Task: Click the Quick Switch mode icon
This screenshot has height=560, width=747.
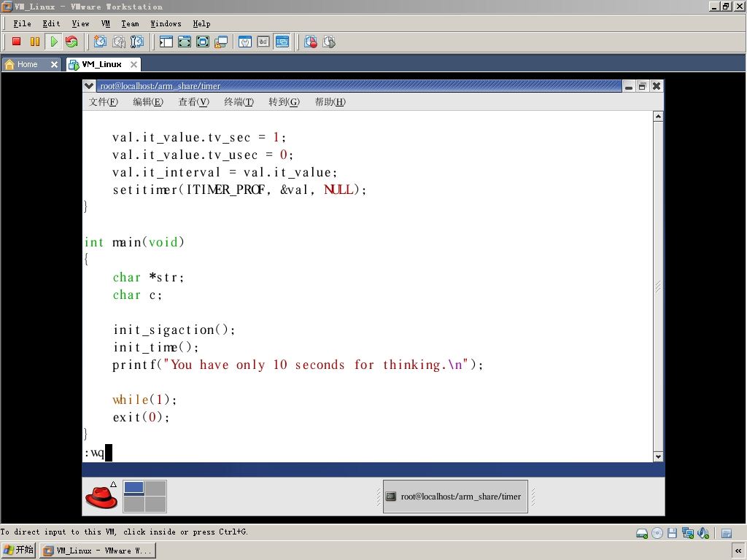Action: (x=185, y=42)
